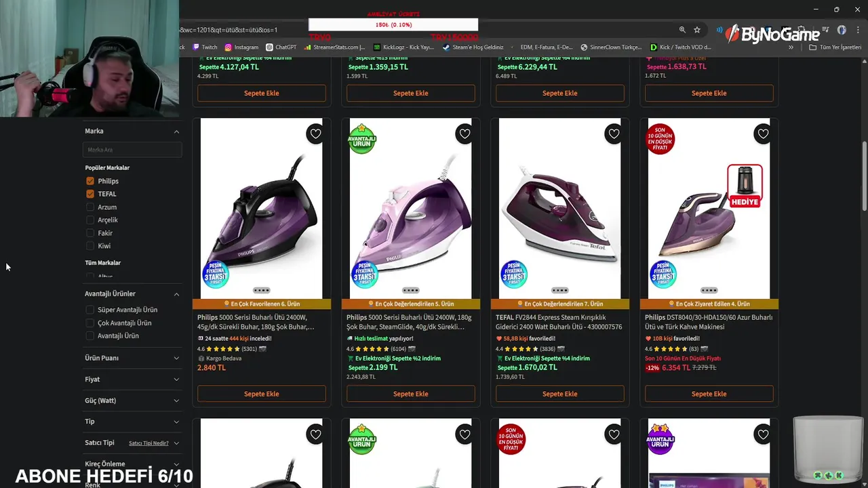Check the Arçelik brand filter
This screenshot has height=488, width=868.
pyautogui.click(x=90, y=220)
